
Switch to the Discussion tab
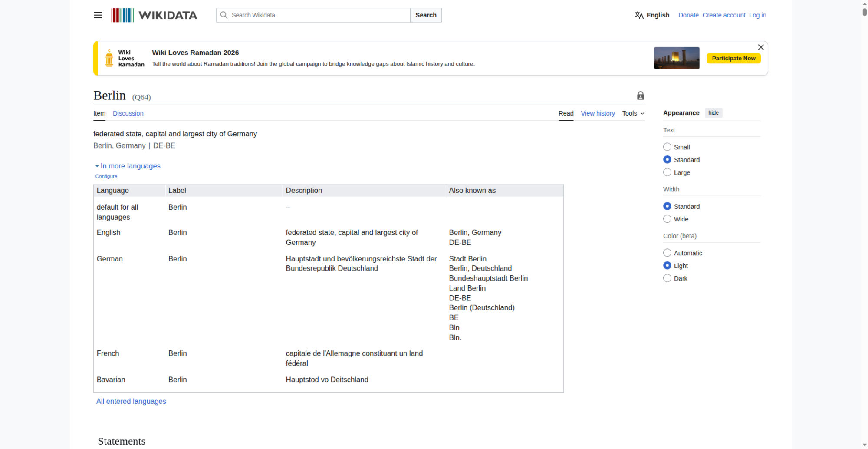pos(128,113)
